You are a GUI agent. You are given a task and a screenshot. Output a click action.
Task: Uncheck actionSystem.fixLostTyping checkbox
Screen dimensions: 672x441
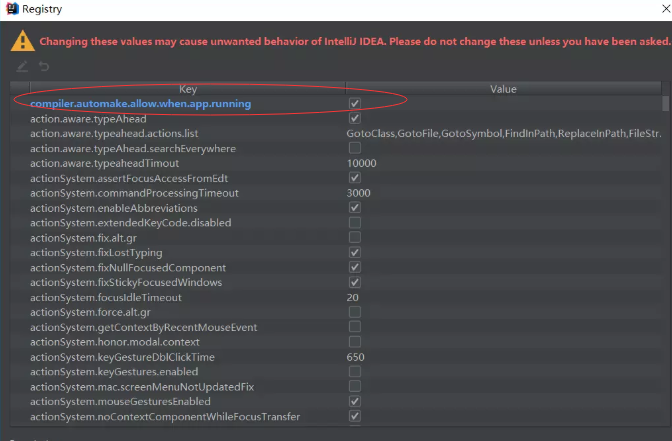click(x=354, y=252)
